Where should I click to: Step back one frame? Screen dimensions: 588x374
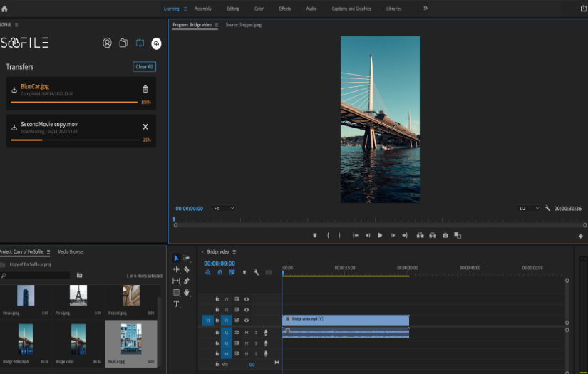pos(368,235)
